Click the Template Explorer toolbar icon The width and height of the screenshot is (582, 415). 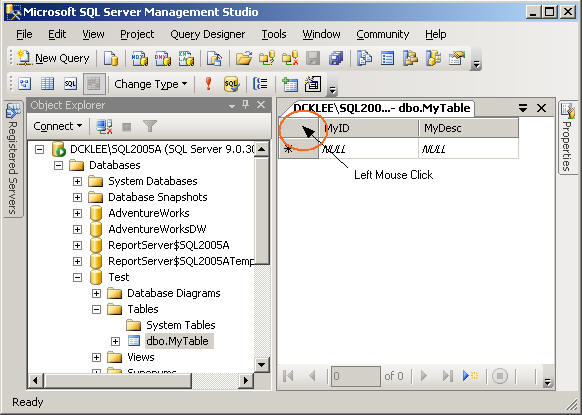click(433, 58)
